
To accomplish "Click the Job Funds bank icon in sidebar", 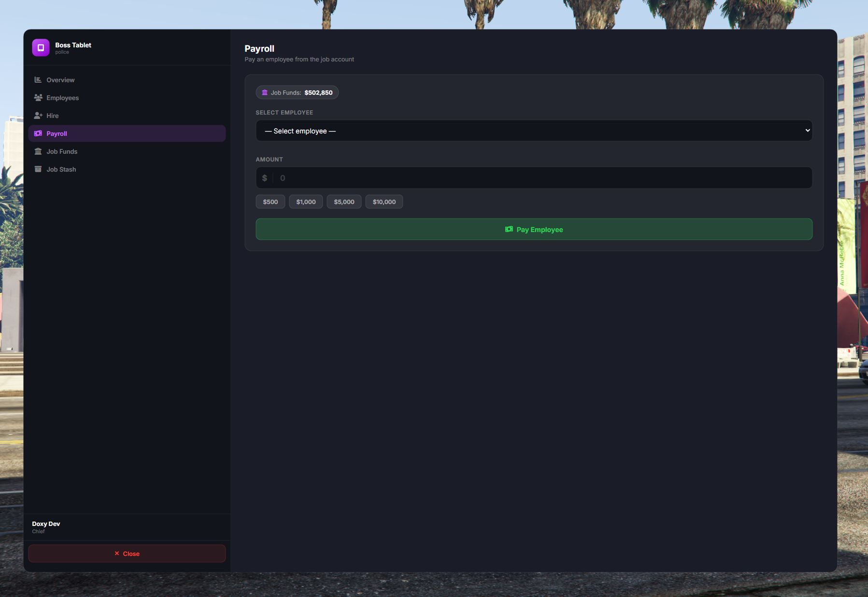I will pyautogui.click(x=38, y=151).
